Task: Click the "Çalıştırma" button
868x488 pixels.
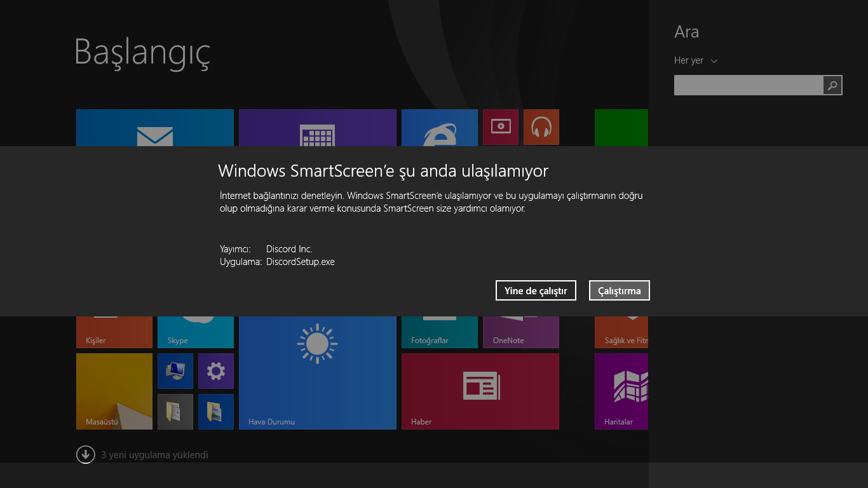Action: tap(620, 290)
